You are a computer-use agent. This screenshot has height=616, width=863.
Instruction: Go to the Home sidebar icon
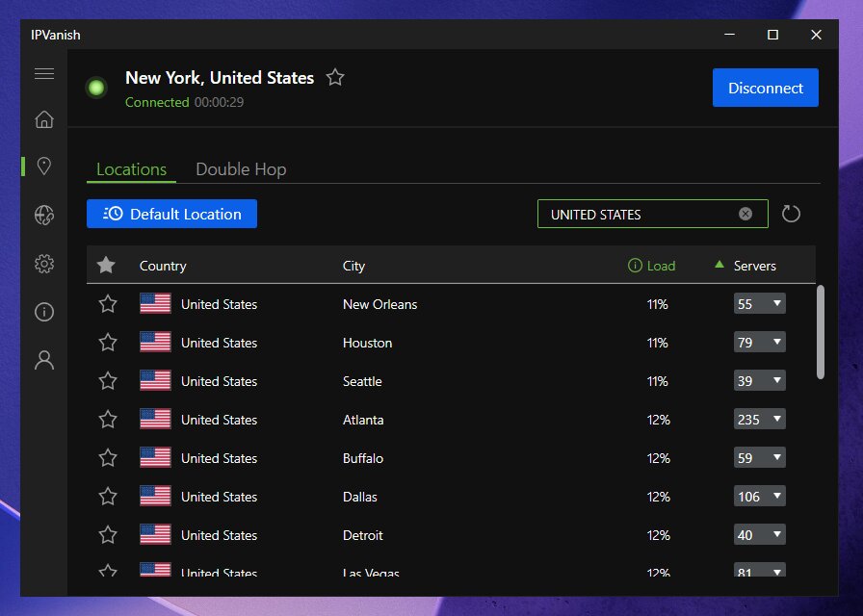point(43,119)
